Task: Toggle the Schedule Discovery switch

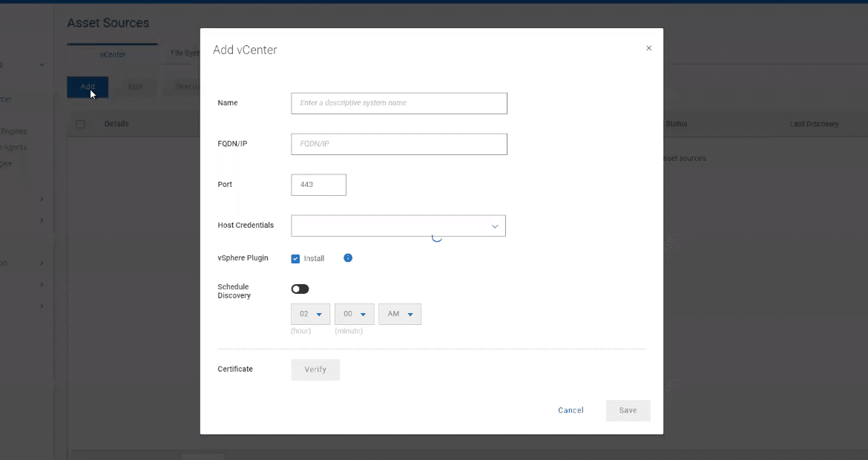Action: pyautogui.click(x=300, y=289)
